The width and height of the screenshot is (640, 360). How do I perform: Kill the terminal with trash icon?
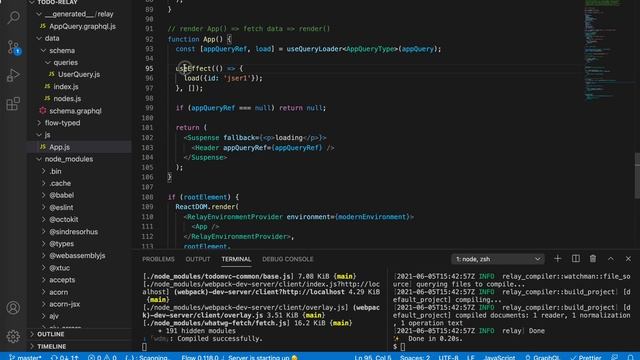593,259
